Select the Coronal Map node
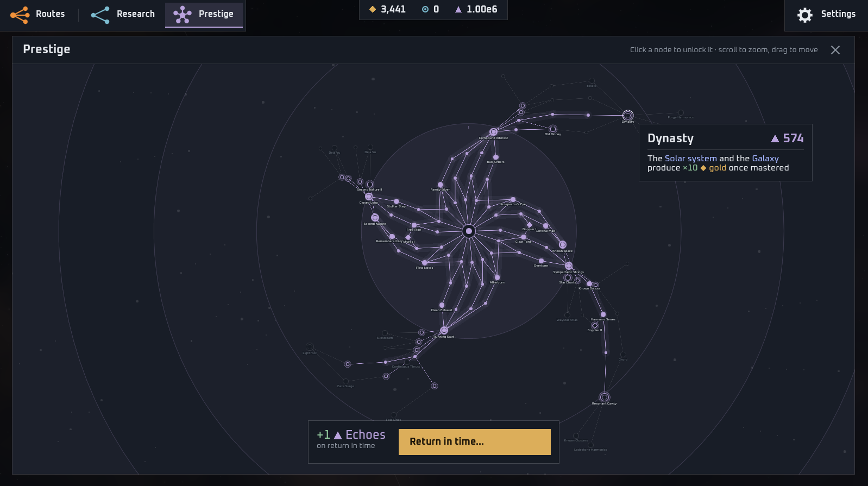The image size is (868, 486). click(546, 226)
